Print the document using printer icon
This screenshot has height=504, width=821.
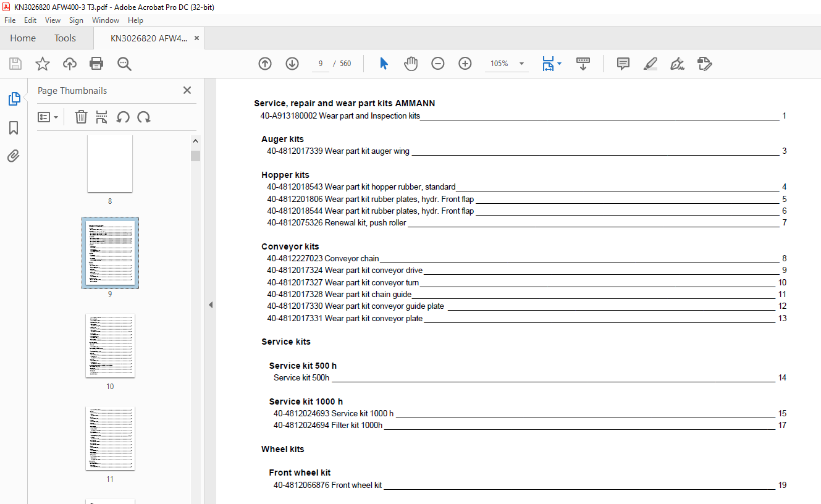pos(96,64)
